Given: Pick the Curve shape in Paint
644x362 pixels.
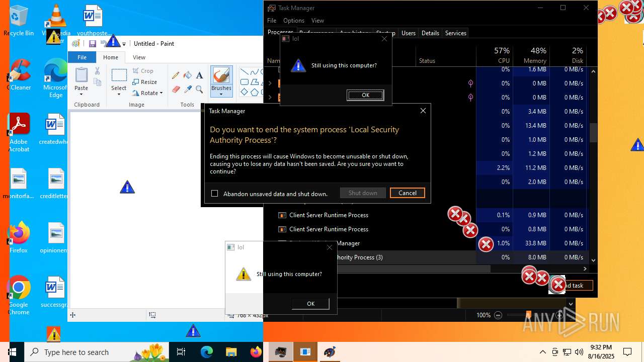Looking at the screenshot, I should 255,72.
